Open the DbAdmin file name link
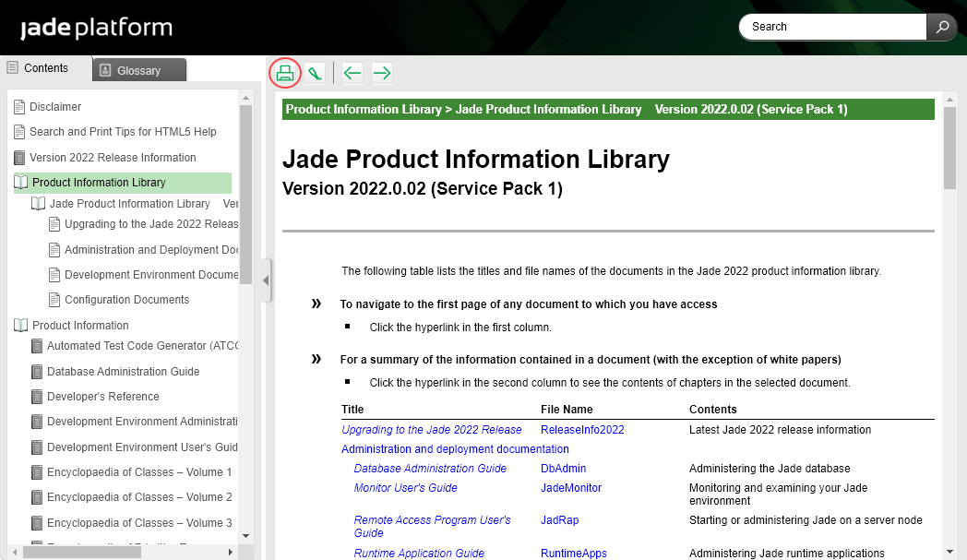The width and height of the screenshot is (967, 560). coord(563,469)
